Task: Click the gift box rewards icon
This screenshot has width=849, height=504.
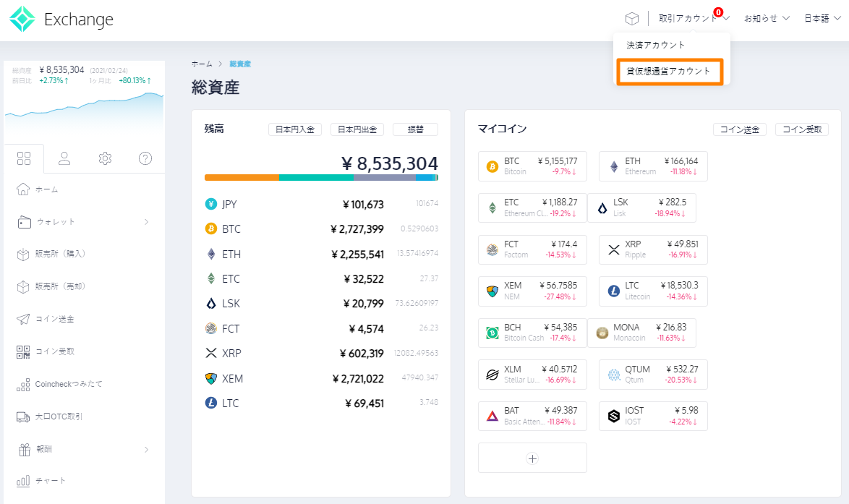Action: pyautogui.click(x=25, y=449)
